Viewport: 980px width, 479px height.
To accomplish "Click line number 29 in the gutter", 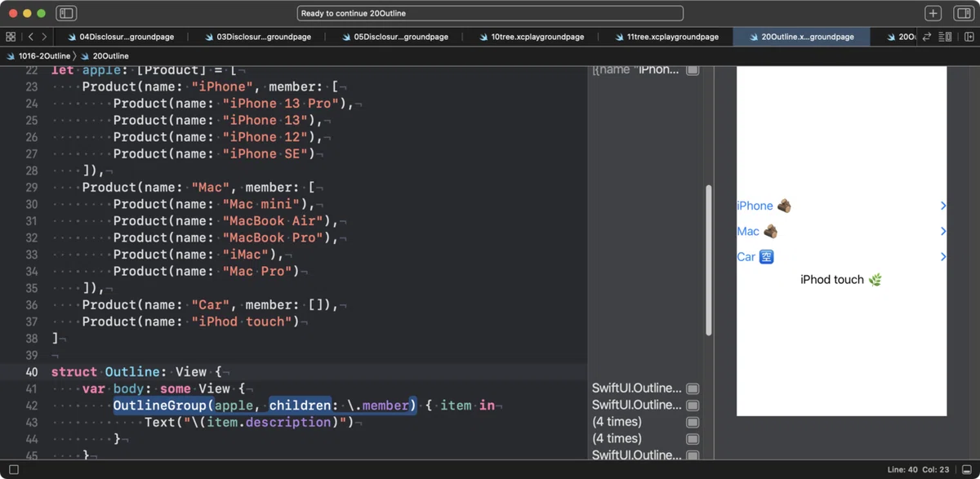I will click(x=32, y=188).
